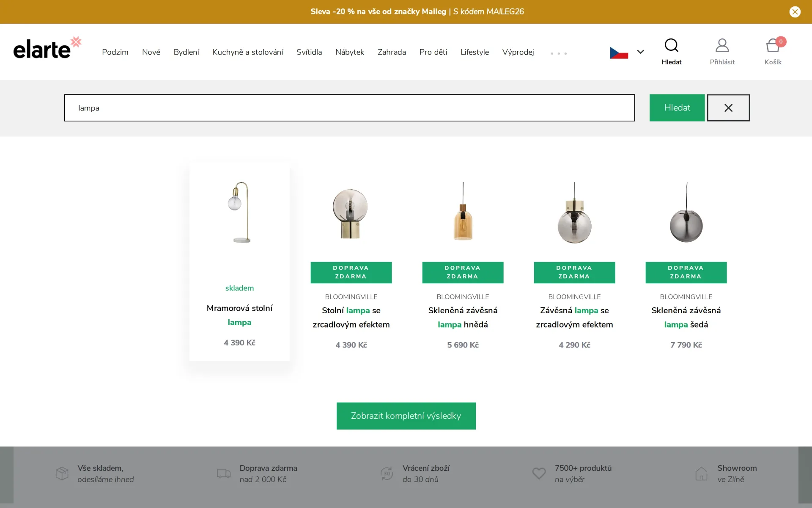Click the Hledat label under magnifier
The image size is (812, 508).
click(x=671, y=62)
